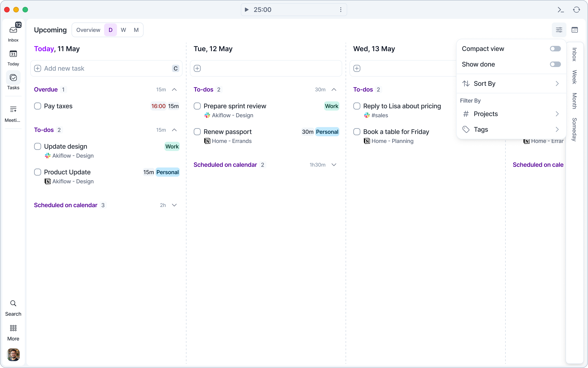Click Notion icon under Renew passport
This screenshot has height=368, width=588.
click(x=207, y=141)
